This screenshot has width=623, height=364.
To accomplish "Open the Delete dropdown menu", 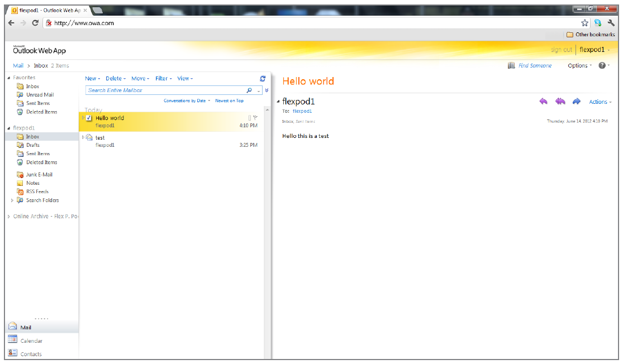I will click(116, 79).
